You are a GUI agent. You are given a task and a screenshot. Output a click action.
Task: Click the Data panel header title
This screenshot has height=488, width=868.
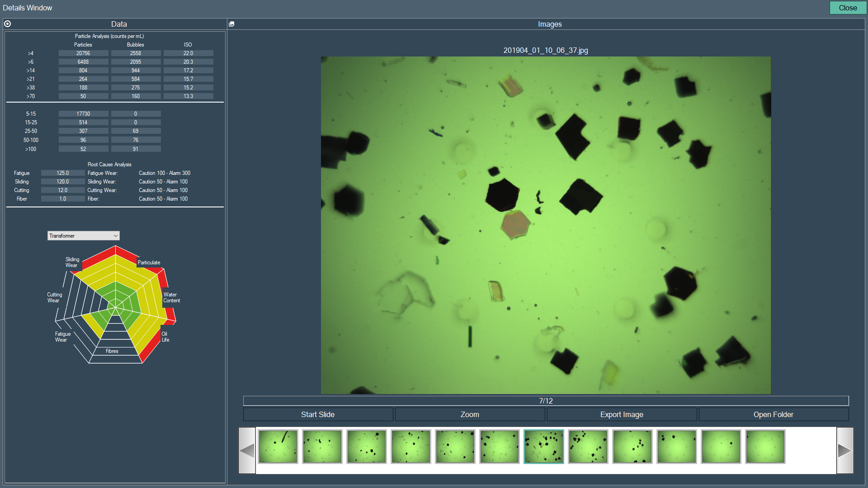tap(119, 24)
